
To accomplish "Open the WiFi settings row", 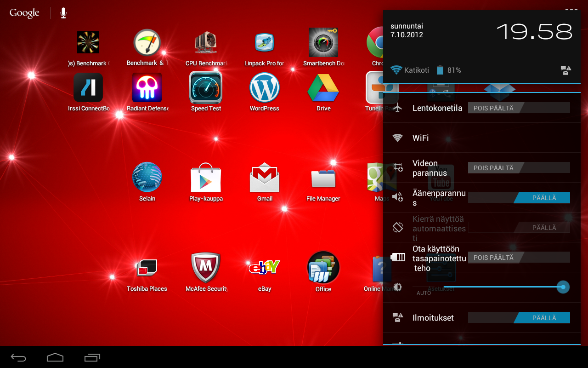I will [x=482, y=138].
